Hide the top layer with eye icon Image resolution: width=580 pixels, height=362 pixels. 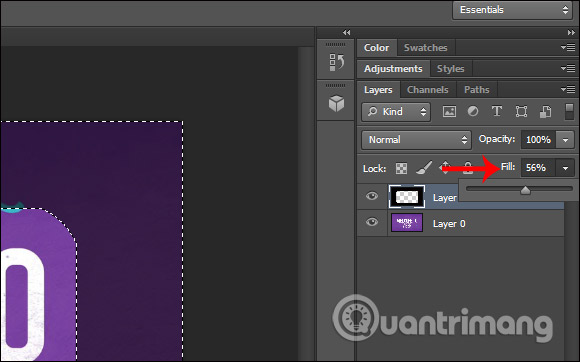pyautogui.click(x=372, y=196)
